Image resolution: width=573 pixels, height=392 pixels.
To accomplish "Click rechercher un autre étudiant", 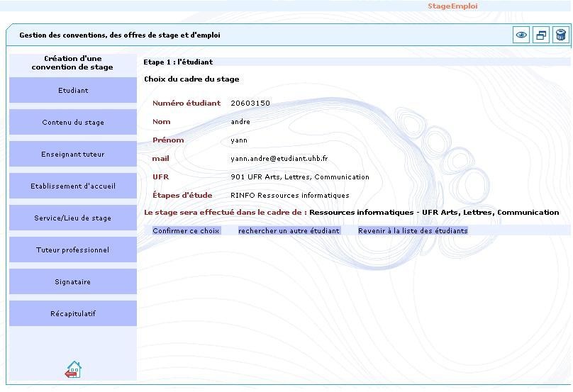I will coord(289,230).
